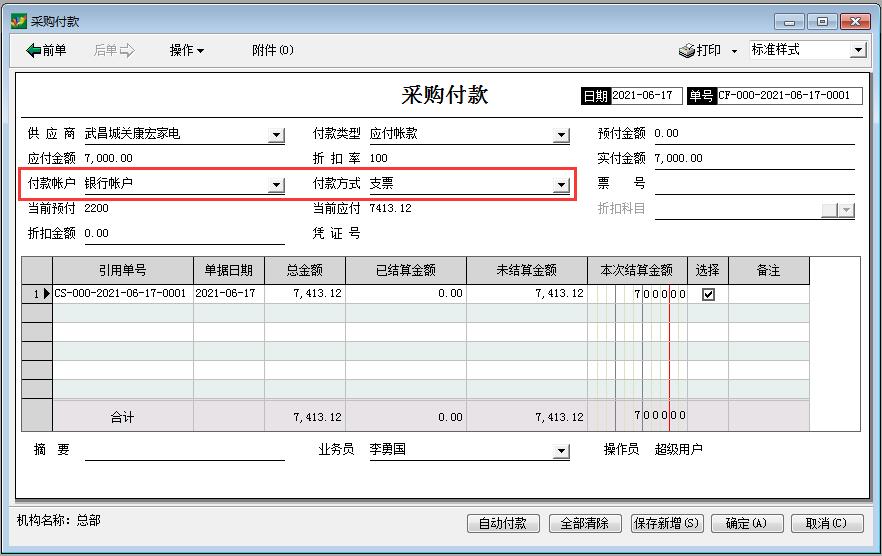This screenshot has width=882, height=556.
Task: Click the 未结算金额 column header
Action: click(x=527, y=271)
